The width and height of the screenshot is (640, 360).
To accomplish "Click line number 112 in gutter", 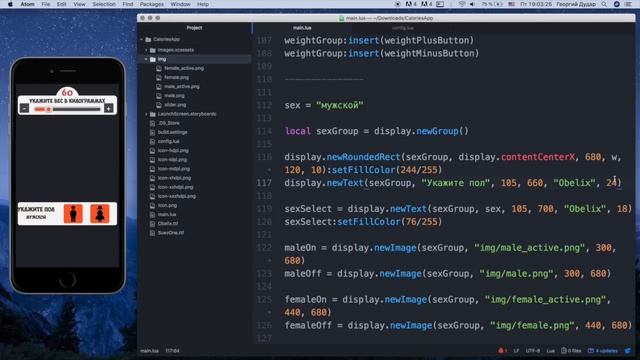I will click(264, 105).
